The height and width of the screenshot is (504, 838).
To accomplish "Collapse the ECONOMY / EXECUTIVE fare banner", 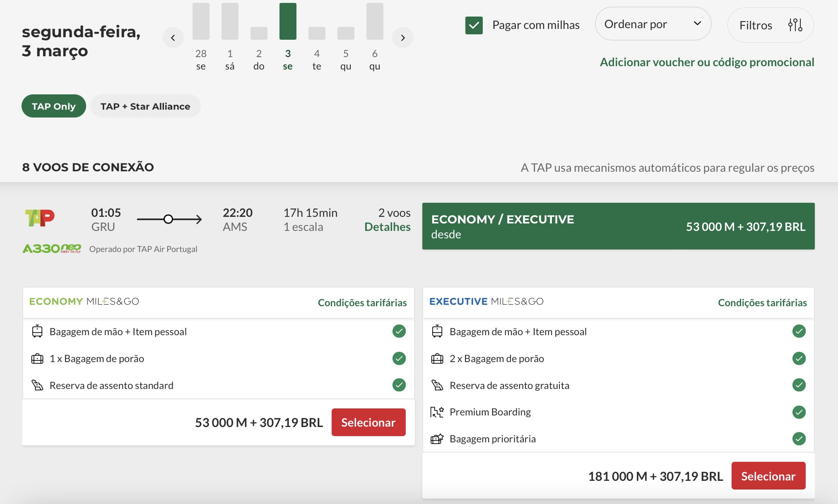I will (619, 226).
